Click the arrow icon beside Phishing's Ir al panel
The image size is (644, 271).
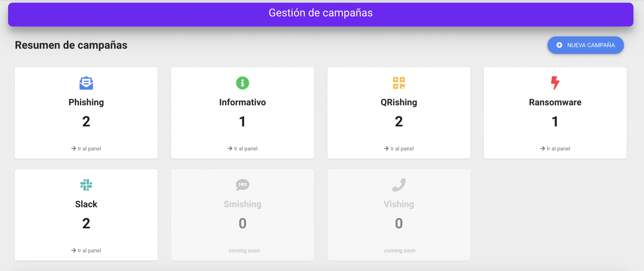[x=73, y=148]
